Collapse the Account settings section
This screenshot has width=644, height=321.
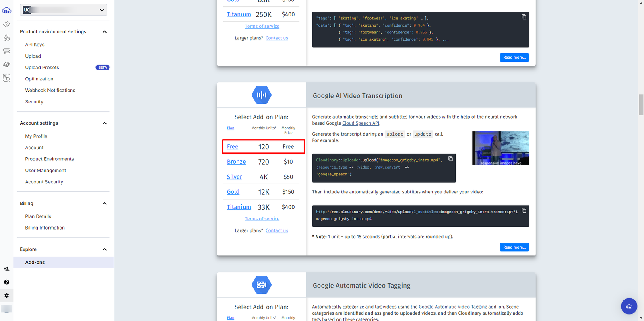[x=105, y=123]
